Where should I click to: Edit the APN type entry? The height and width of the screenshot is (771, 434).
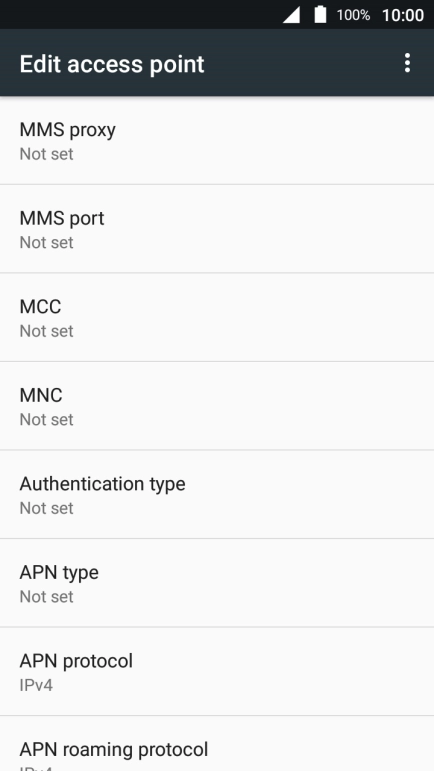pos(217,583)
